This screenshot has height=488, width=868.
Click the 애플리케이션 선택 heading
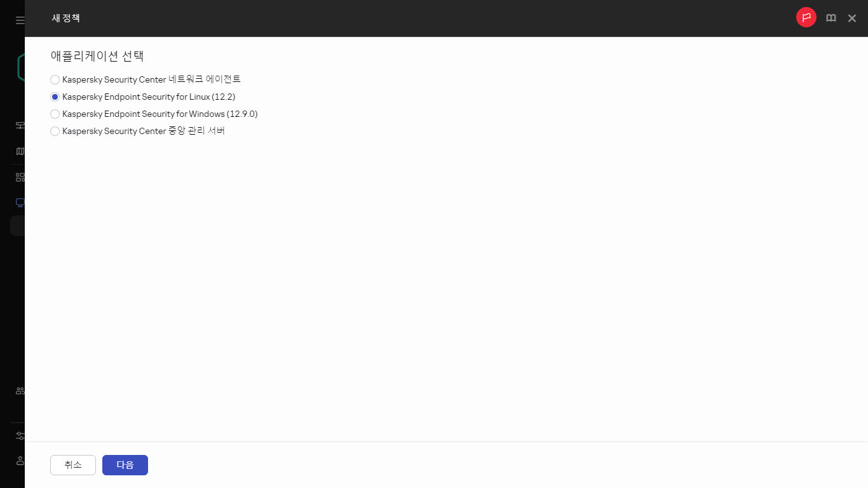pyautogui.click(x=97, y=56)
